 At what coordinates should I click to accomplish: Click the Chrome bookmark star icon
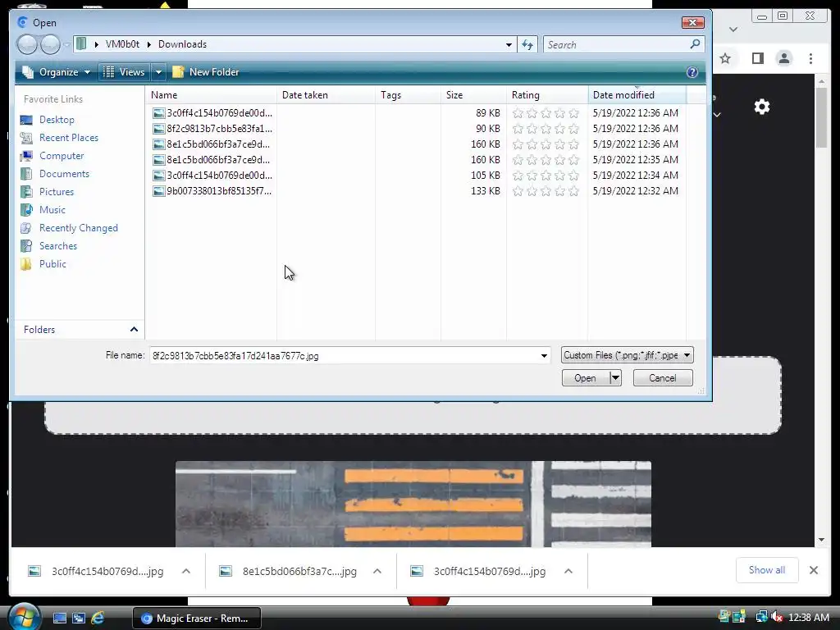click(725, 58)
